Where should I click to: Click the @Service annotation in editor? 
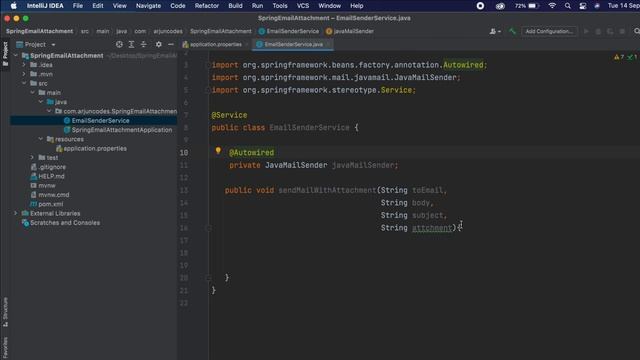[229, 115]
